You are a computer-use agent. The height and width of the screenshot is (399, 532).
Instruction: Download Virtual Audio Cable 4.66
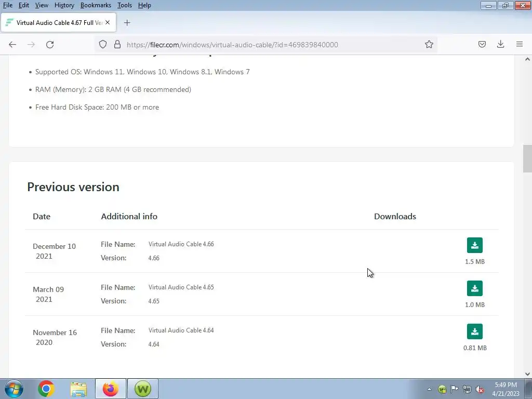(x=475, y=245)
